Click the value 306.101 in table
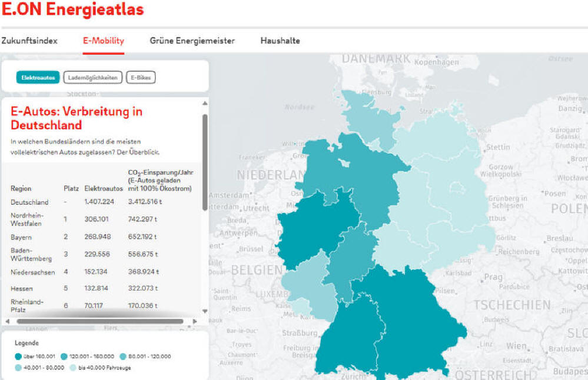Image resolution: width=588 pixels, height=380 pixels. pyautogui.click(x=97, y=219)
